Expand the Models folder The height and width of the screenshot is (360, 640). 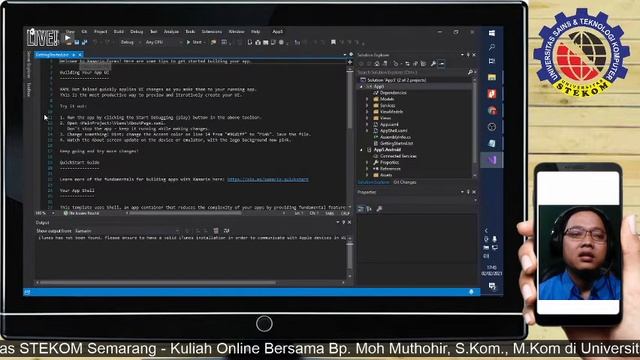pos(367,99)
